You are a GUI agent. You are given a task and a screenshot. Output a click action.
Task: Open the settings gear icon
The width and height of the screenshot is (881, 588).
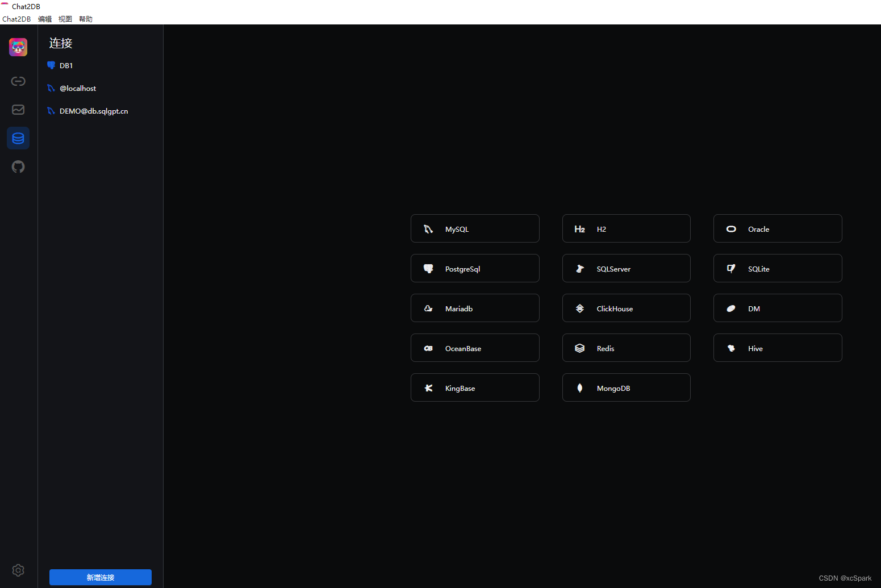point(18,570)
